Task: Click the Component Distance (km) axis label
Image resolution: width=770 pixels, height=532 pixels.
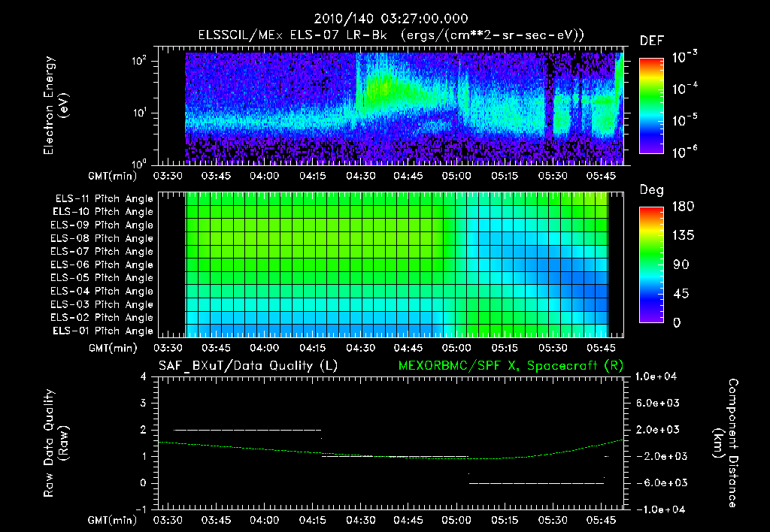Action: (726, 443)
